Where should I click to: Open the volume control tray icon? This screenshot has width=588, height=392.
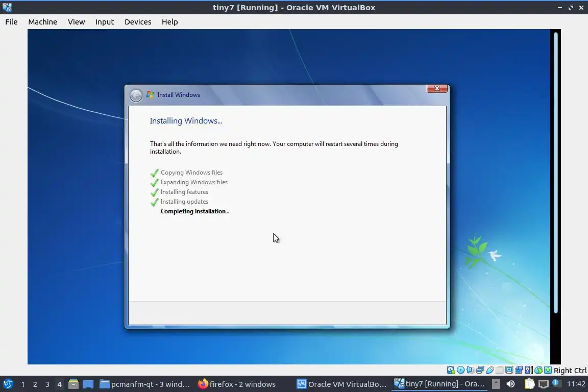click(510, 384)
